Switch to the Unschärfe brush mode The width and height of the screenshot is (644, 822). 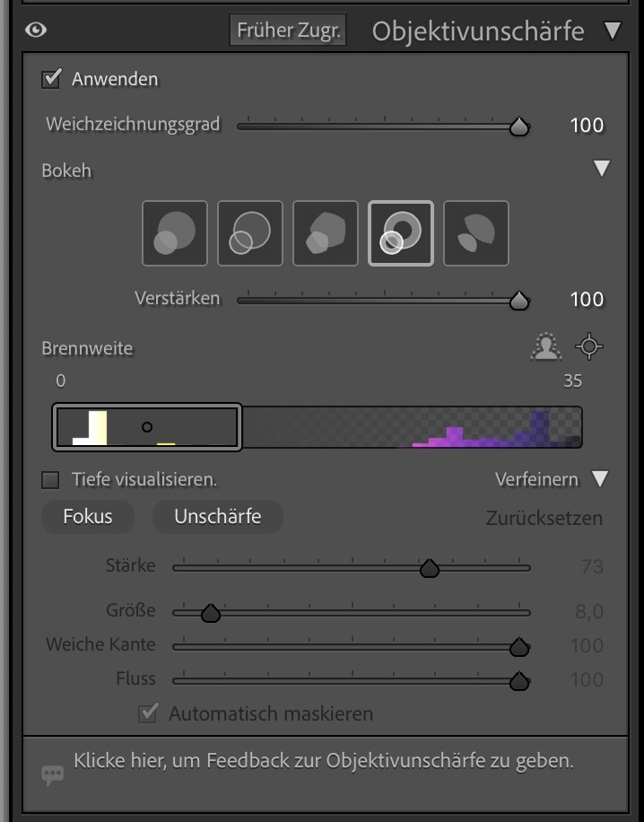coord(217,516)
